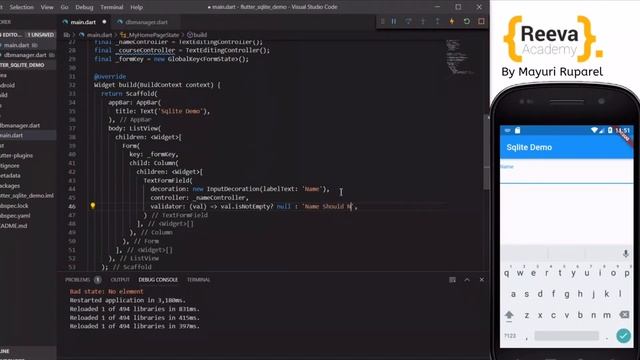This screenshot has width=640, height=360.
Task: Click the Step Over debug icon
Action: pos(408,21)
